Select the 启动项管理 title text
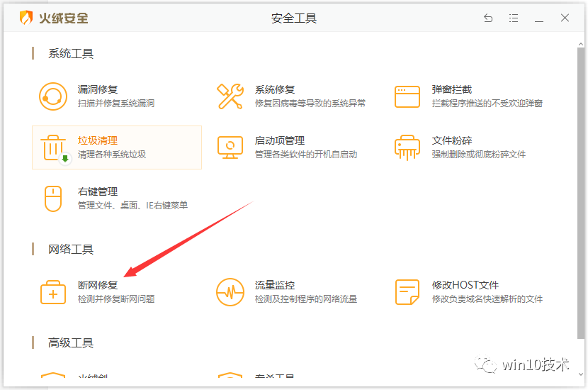588x390 pixels. [x=280, y=140]
